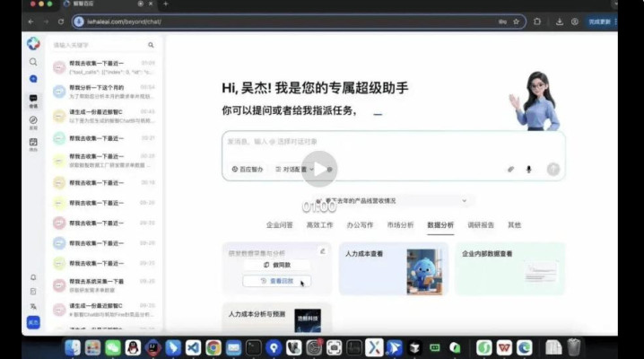Open the search icon in left sidebar
Image resolution: width=644 pixels, height=359 pixels.
(33, 62)
